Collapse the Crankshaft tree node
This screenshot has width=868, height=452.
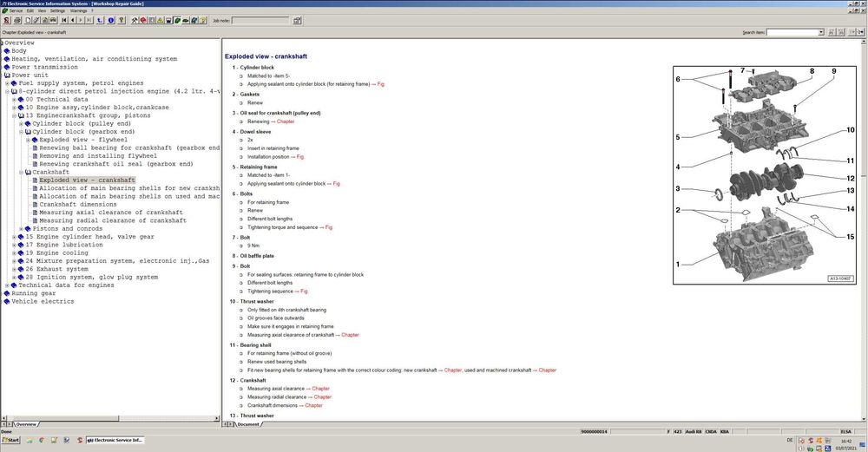[21, 172]
